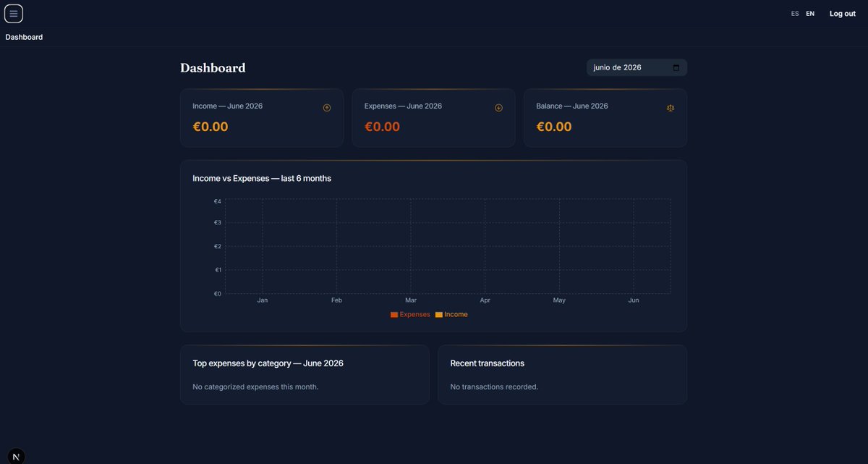Click the Balance €0.00 amount
The height and width of the screenshot is (464, 868).
554,127
